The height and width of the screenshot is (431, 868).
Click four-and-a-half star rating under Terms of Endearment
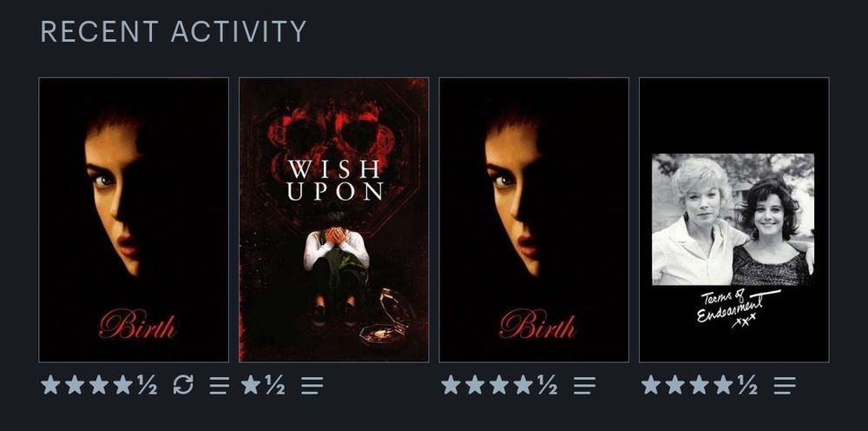699,384
